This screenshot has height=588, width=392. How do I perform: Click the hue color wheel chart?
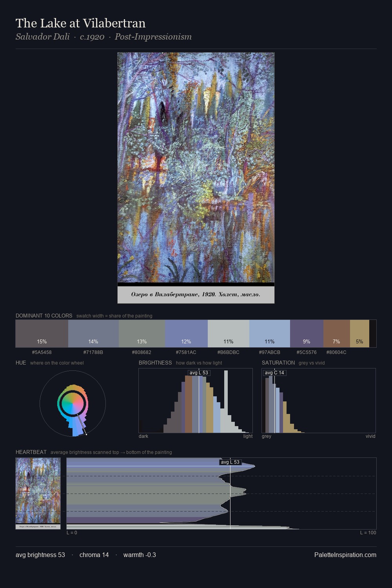coord(73,403)
